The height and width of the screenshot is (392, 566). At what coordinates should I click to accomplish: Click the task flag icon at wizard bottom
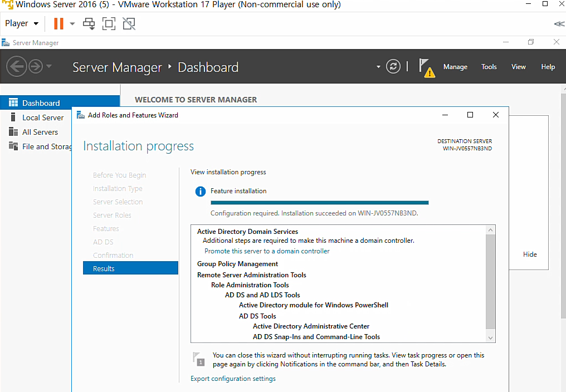pos(198,359)
